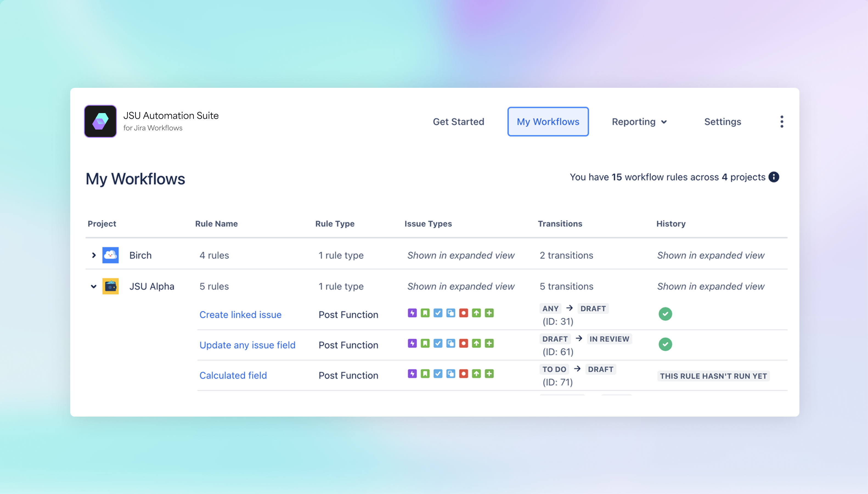Screen dimensions: 868x494
Task: Click green story bookmark icon in Calculated field row
Action: [x=425, y=374]
